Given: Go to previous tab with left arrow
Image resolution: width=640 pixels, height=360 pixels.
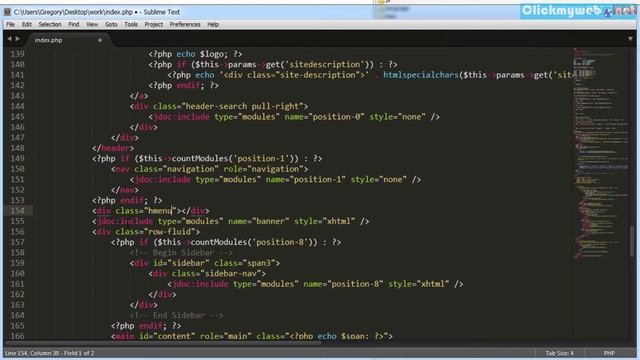Looking at the screenshot, I should 9,39.
